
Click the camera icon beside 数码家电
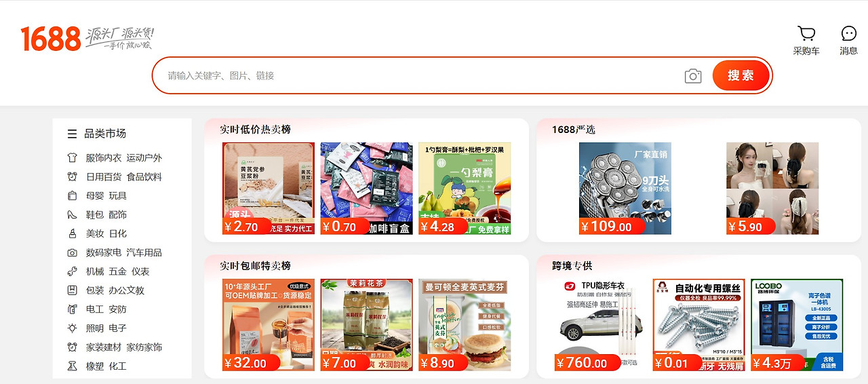(72, 252)
